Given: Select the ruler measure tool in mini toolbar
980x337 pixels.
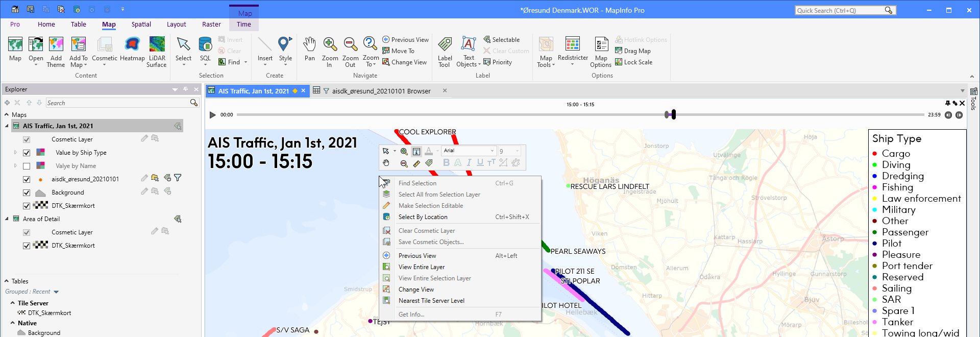Looking at the screenshot, I should [x=416, y=163].
